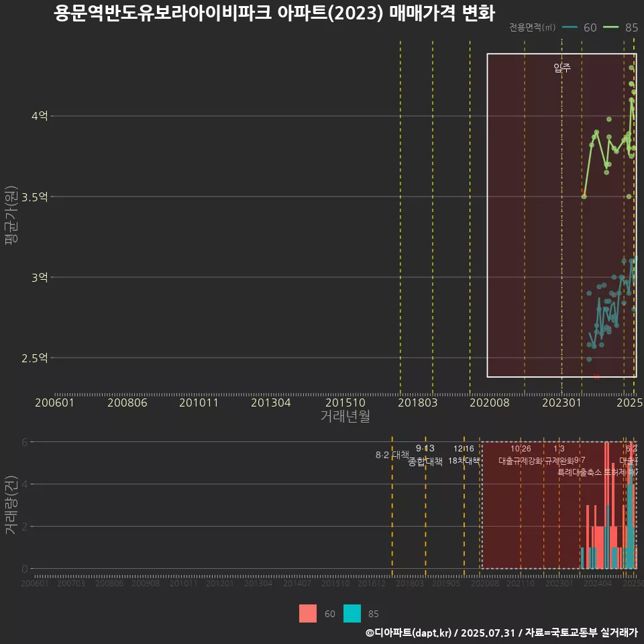Click the cyan swatch for 85 in bottom legend
Viewport: 644px width, 644px height.
352,614
